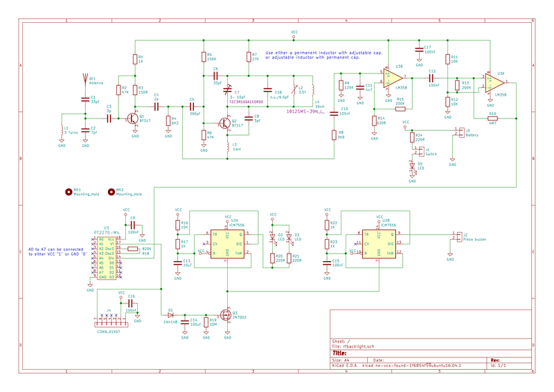Image resolution: width=554 pixels, height=392 pixels.
Task: Click the D5 LED symbol
Action: tap(412, 166)
